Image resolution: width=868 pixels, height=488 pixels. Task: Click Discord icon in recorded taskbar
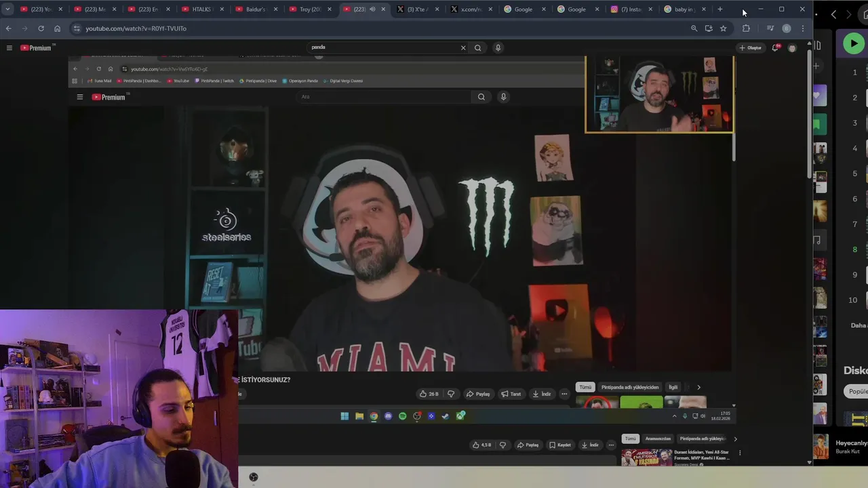(388, 416)
